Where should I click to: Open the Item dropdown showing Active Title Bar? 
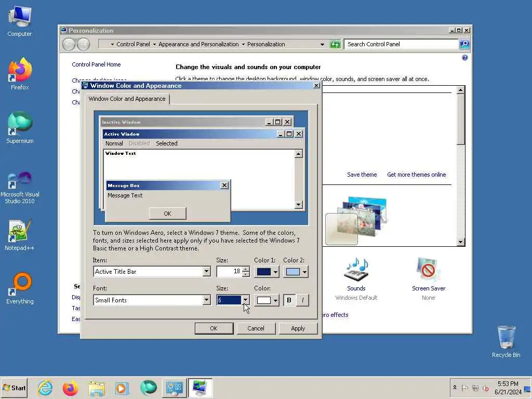pos(206,271)
